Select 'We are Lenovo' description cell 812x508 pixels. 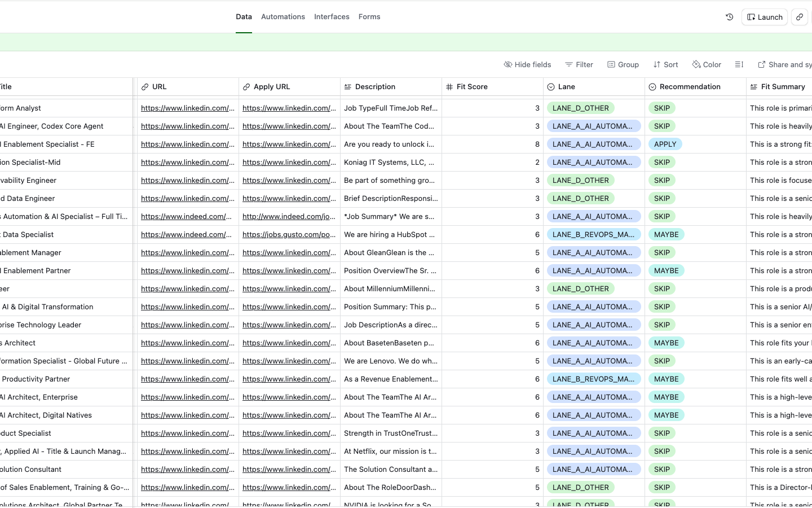pos(391,361)
